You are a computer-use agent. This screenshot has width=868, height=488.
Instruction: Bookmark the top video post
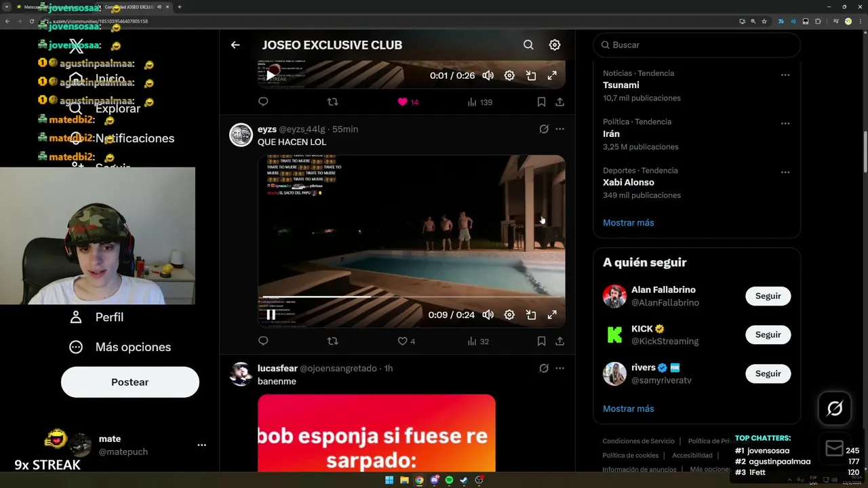[541, 102]
